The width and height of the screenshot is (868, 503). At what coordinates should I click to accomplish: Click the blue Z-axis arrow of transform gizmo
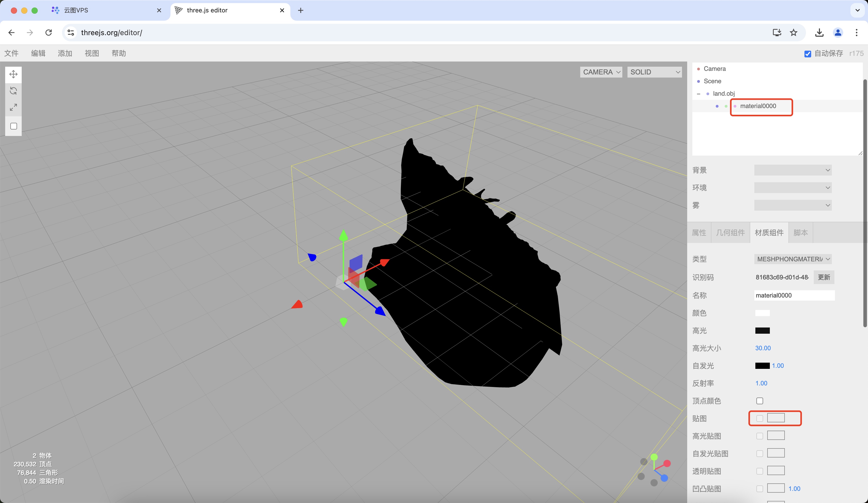380,311
